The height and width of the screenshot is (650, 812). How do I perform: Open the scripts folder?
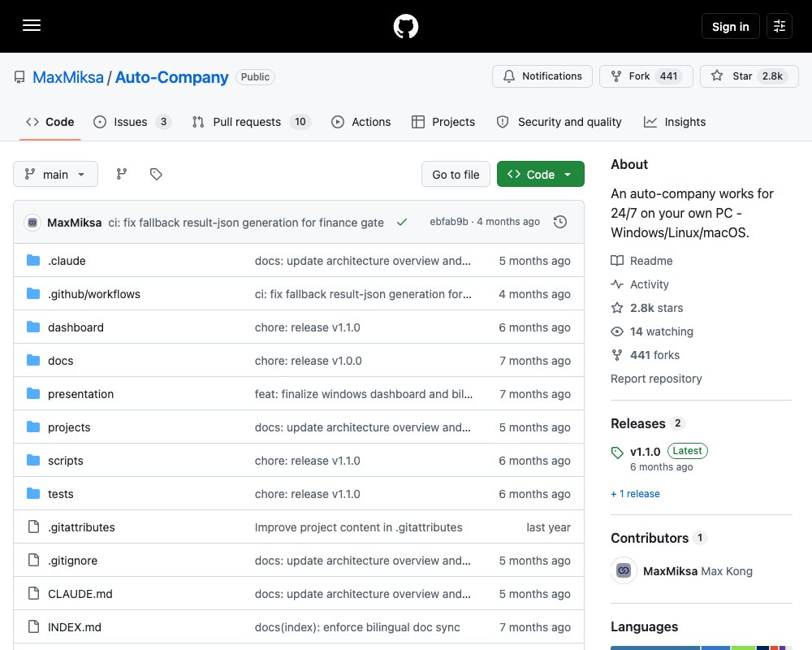65,461
